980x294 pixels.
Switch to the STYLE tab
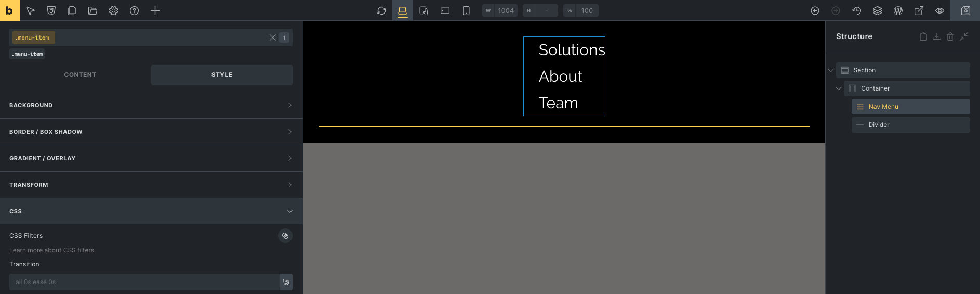point(222,75)
